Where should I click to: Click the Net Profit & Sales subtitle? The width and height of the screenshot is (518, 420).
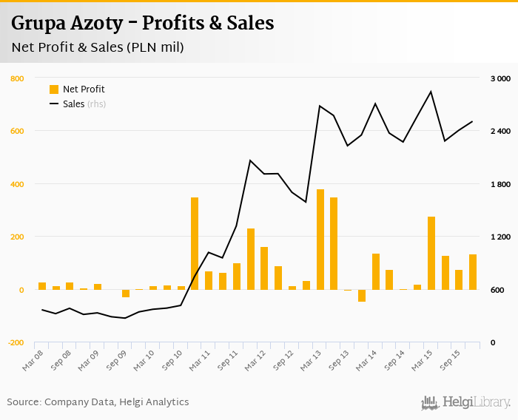(x=97, y=47)
